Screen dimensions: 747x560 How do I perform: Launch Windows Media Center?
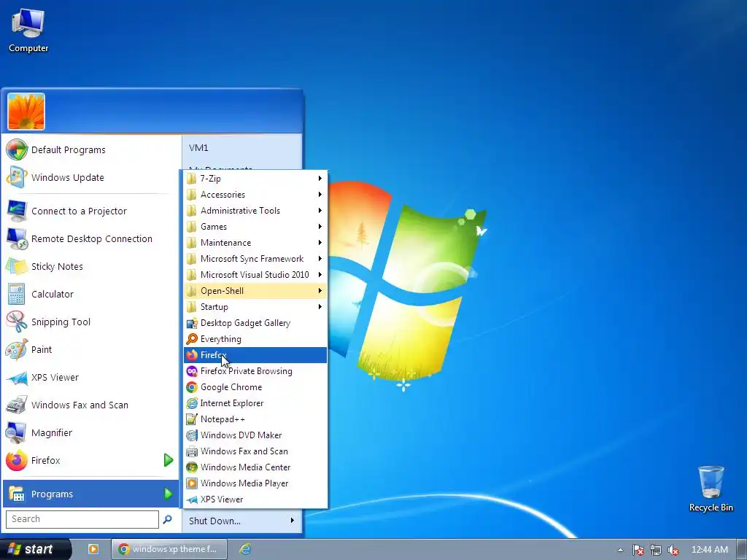click(x=255, y=467)
